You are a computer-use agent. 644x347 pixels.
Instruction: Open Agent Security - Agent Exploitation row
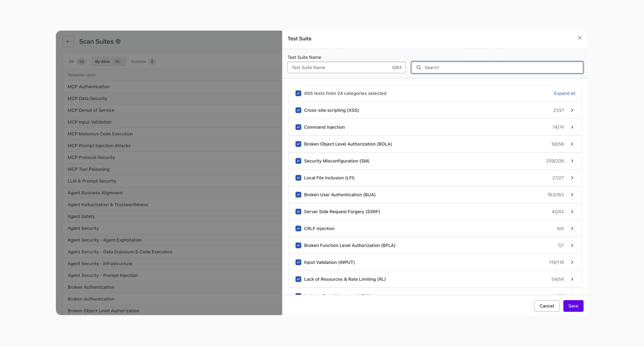coord(172,240)
